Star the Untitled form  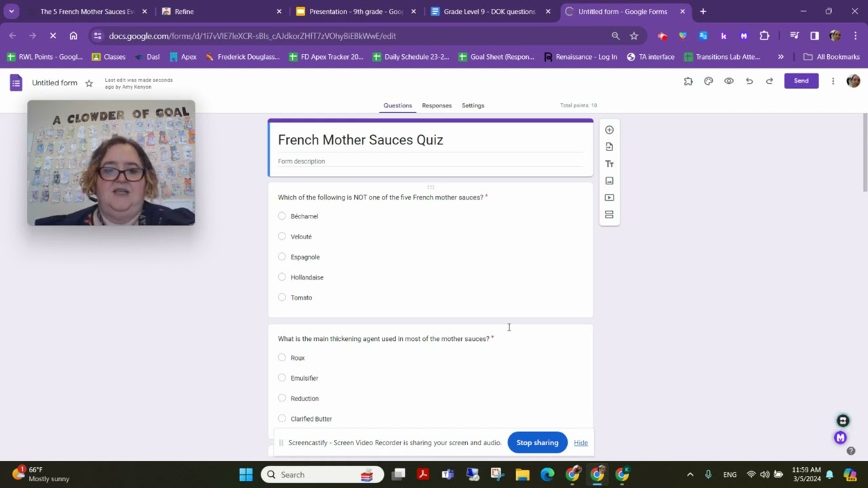[x=89, y=83]
